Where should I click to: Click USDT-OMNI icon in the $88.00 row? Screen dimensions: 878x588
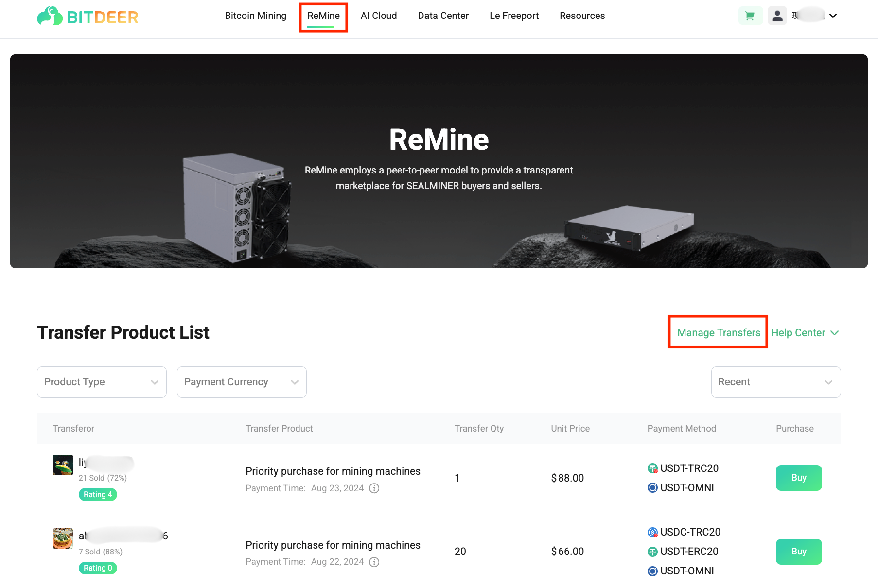pos(652,488)
